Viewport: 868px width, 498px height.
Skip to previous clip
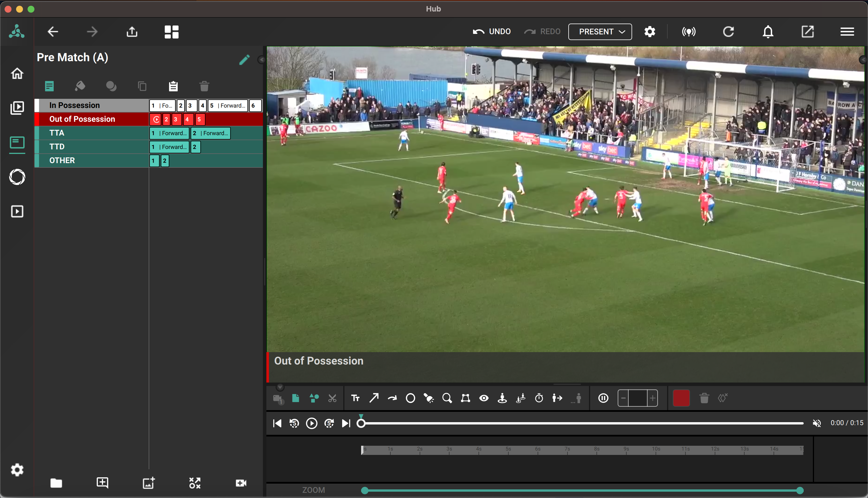click(277, 423)
